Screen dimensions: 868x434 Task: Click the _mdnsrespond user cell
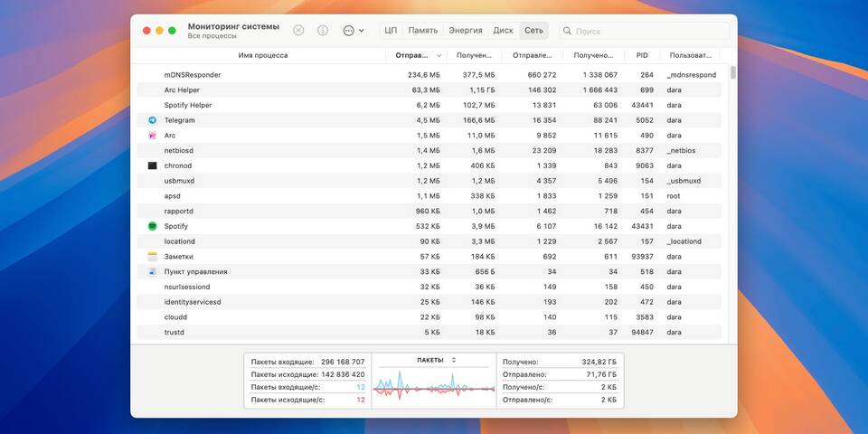(x=691, y=75)
